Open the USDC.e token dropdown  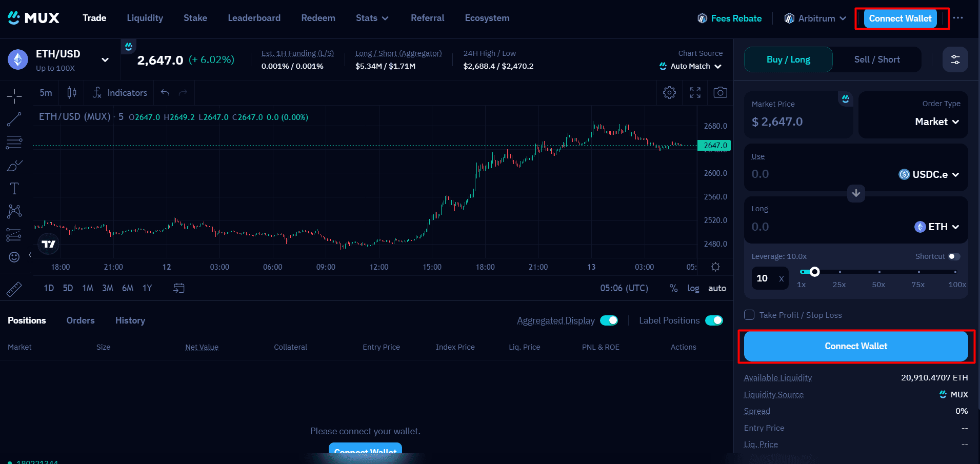929,174
